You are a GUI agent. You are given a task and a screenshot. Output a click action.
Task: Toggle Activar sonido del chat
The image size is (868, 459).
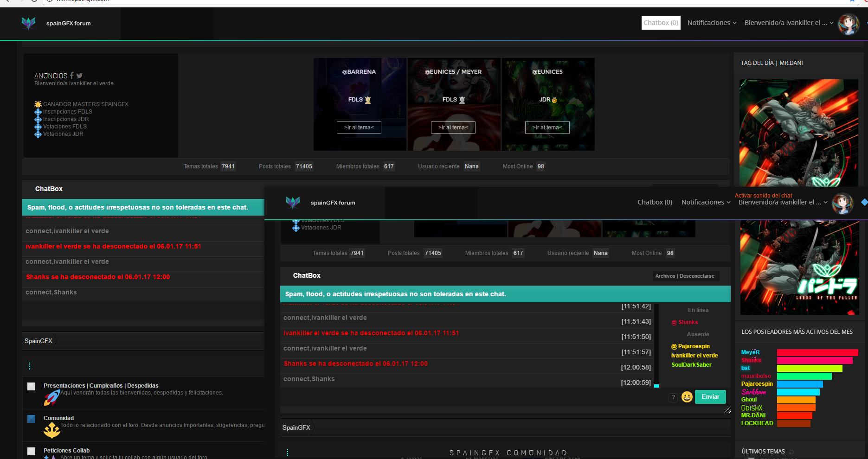(x=763, y=196)
